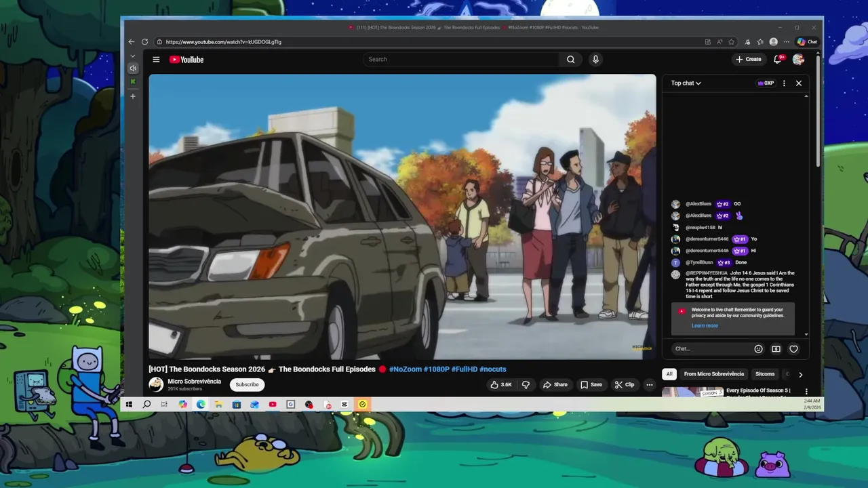Open the YouTube hamburger guide menu

click(x=156, y=60)
